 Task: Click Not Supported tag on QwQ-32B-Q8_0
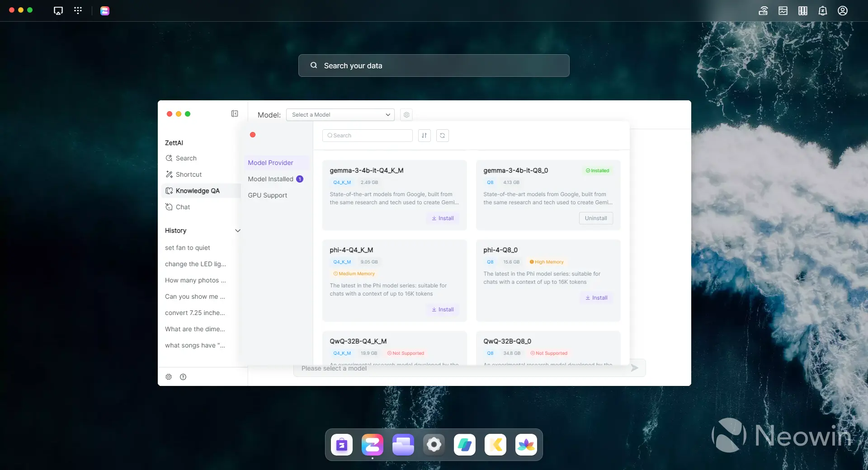[x=549, y=353]
